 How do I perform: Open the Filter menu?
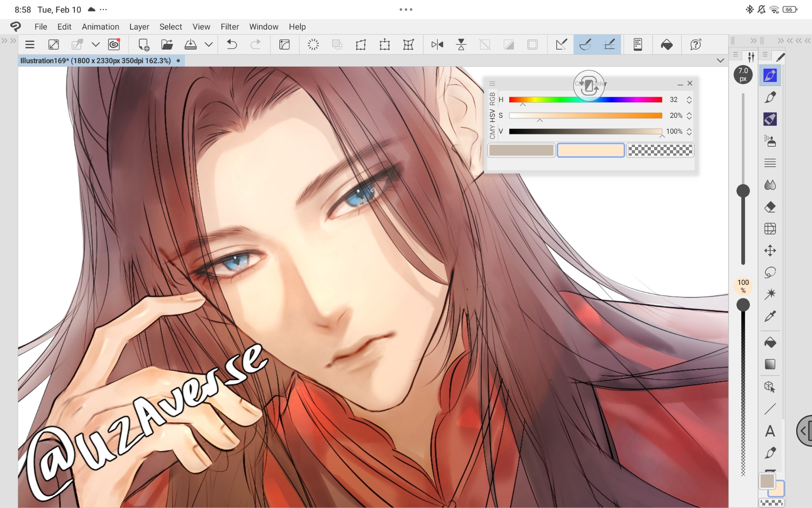[x=229, y=27]
